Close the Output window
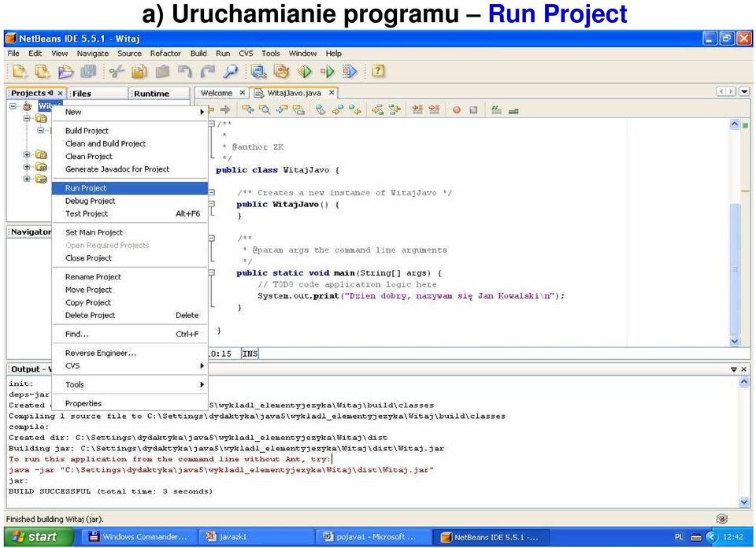 click(x=744, y=369)
